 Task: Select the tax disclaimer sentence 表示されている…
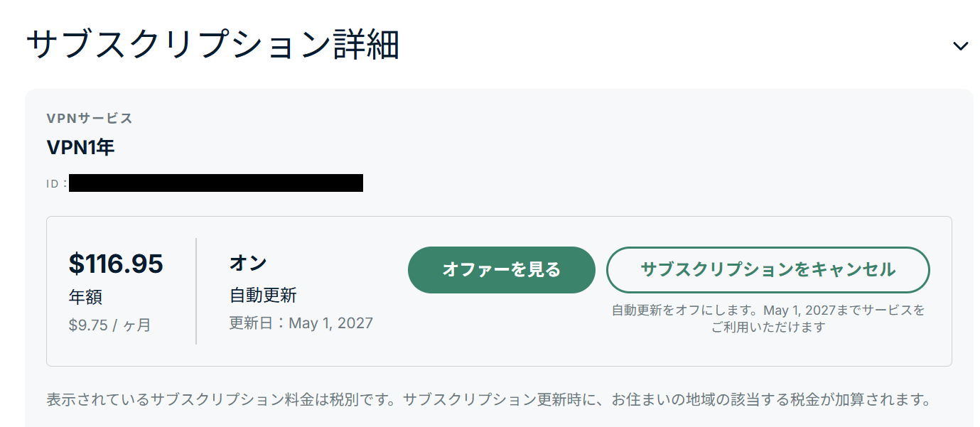click(x=488, y=399)
